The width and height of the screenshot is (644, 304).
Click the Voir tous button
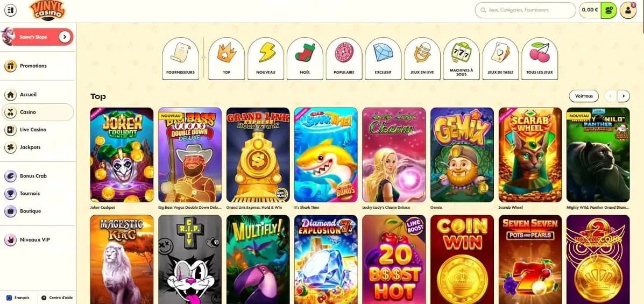pyautogui.click(x=584, y=96)
